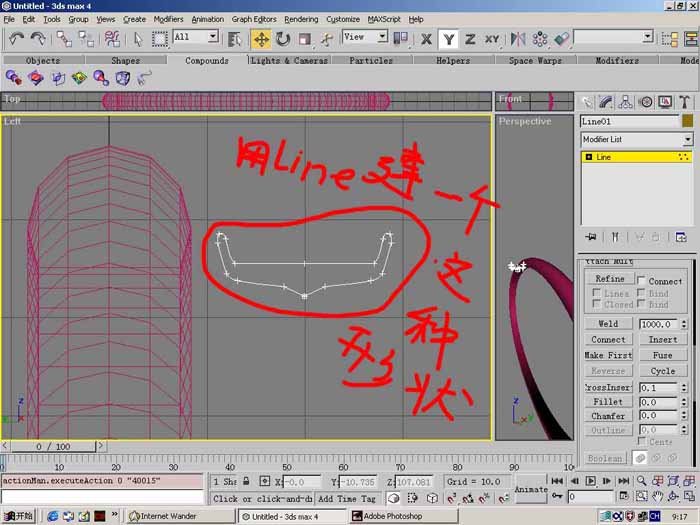The width and height of the screenshot is (700, 525).
Task: Open the Graph Editors menu
Action: (x=254, y=19)
